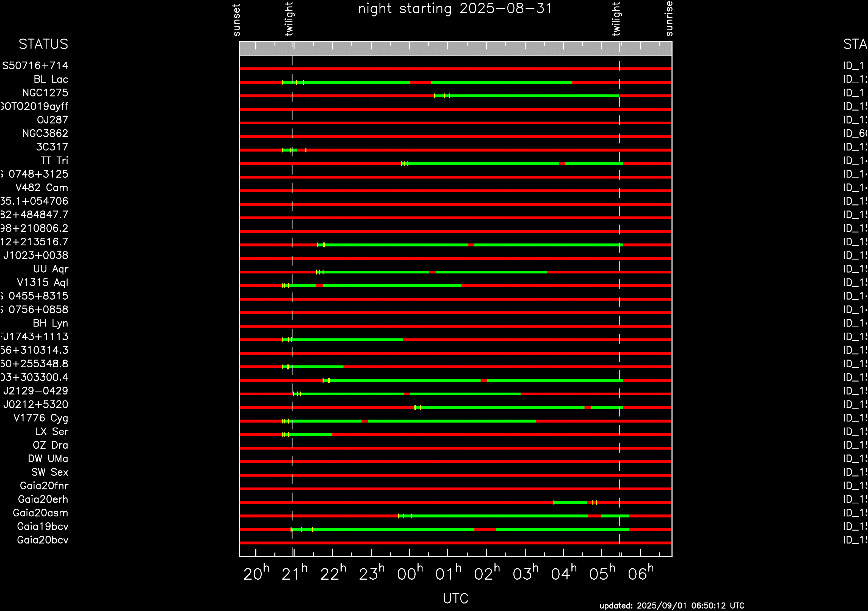Click the sunset label at top
This screenshot has width=868, height=611.
pos(237,20)
